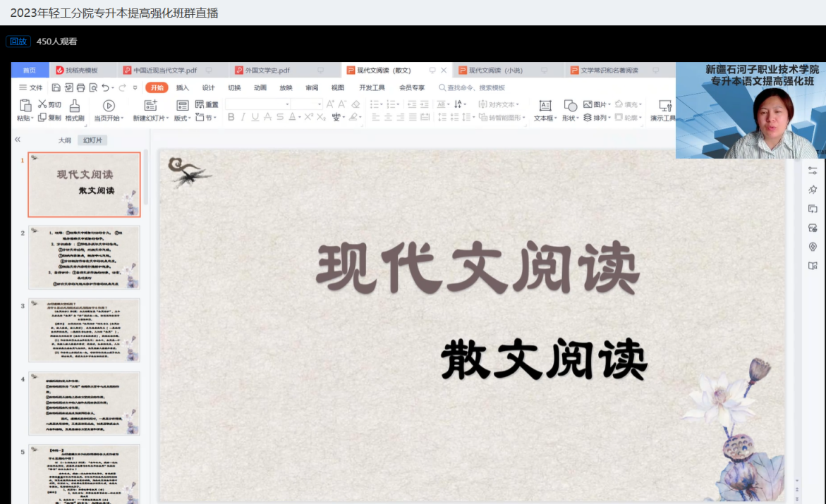This screenshot has height=504, width=826.
Task: Open the Insert (插入) ribbon tab
Action: point(183,87)
